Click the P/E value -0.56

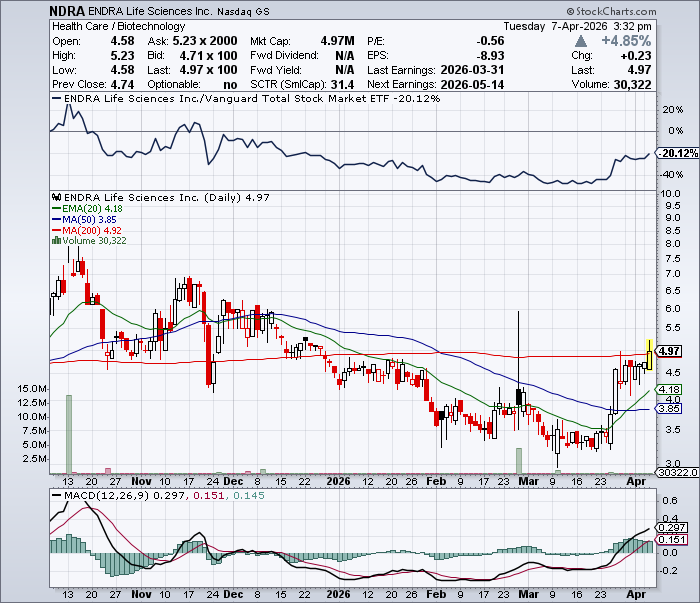(x=490, y=41)
